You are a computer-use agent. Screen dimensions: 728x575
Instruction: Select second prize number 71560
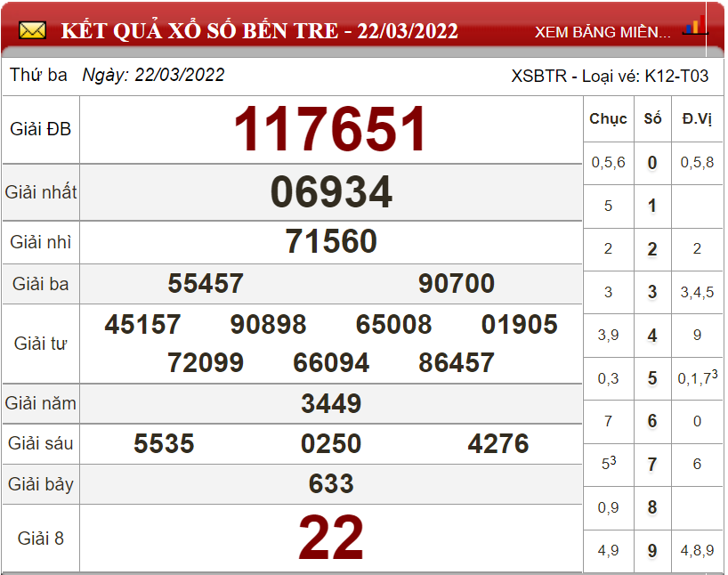click(331, 241)
